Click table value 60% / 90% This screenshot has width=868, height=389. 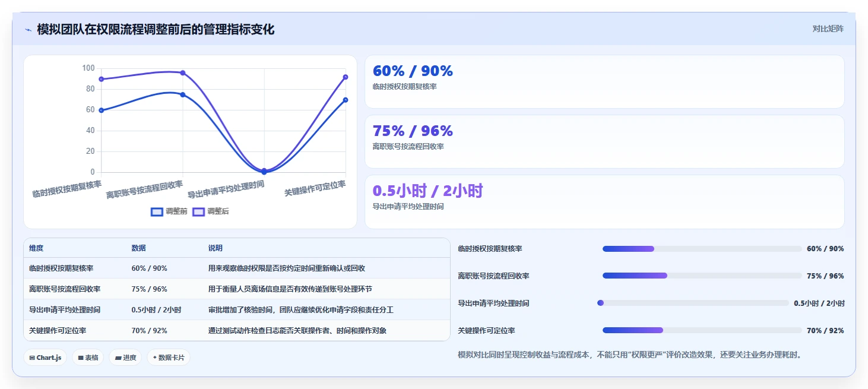[149, 268]
